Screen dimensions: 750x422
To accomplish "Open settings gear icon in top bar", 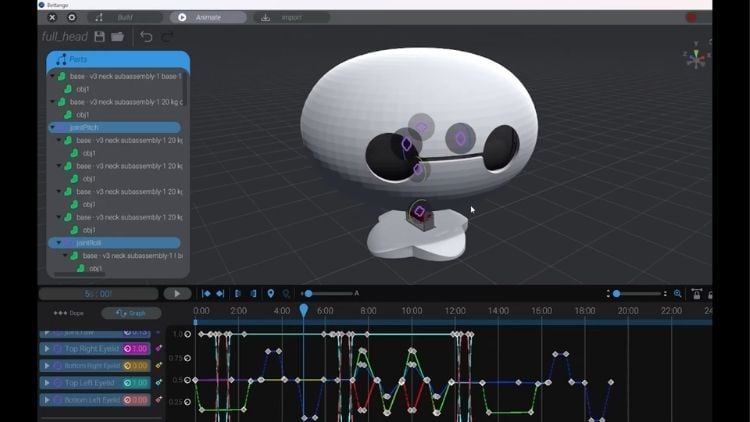I will click(x=72, y=17).
